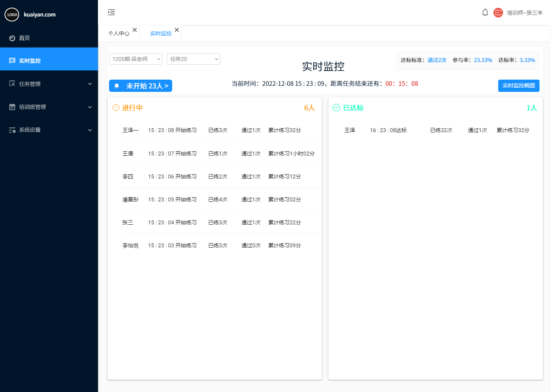
Task: Click the 参与率 value 23.33%
Action: [x=483, y=60]
